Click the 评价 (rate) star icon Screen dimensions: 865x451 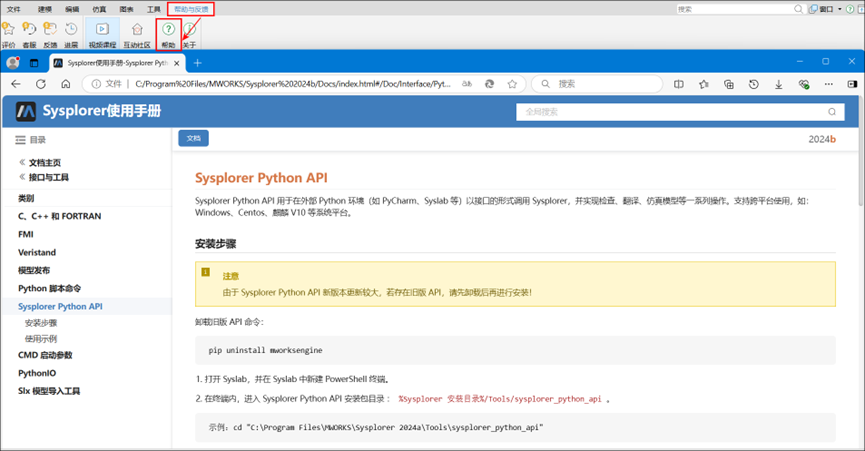coord(8,29)
